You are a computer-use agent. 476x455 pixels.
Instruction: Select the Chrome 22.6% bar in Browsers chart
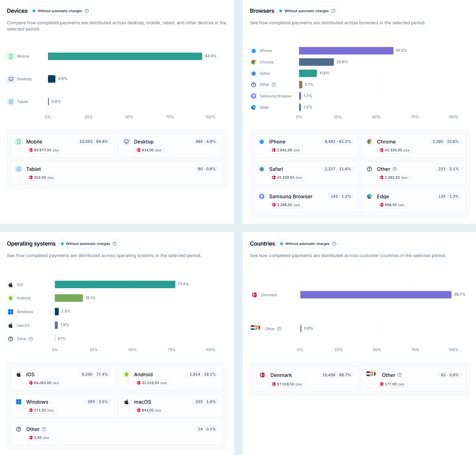pos(317,62)
